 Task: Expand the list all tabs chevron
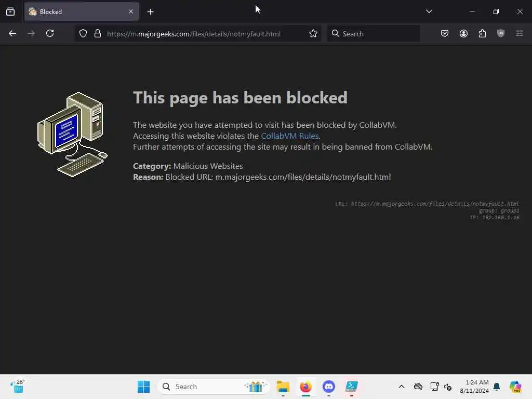(429, 11)
